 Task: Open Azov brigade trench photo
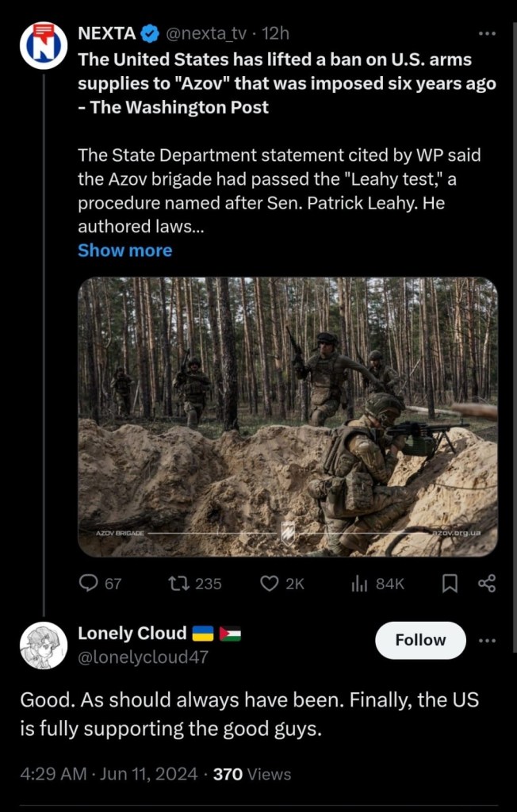tap(287, 416)
